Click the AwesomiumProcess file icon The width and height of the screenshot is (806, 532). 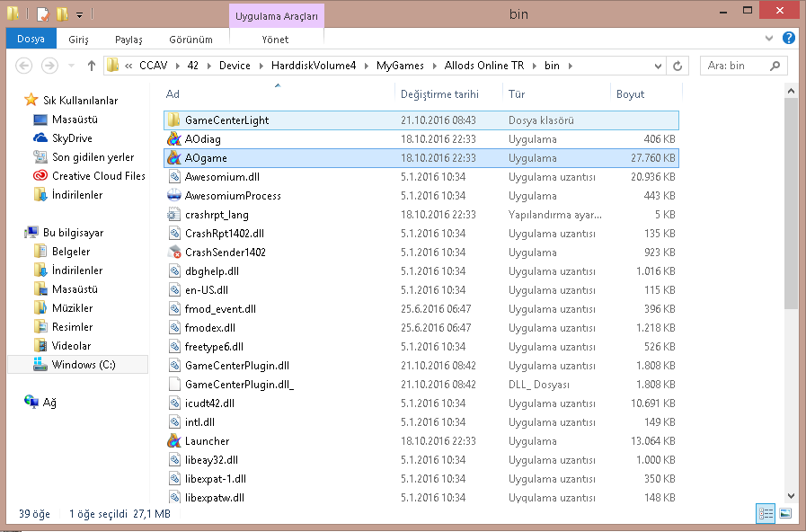coord(174,196)
